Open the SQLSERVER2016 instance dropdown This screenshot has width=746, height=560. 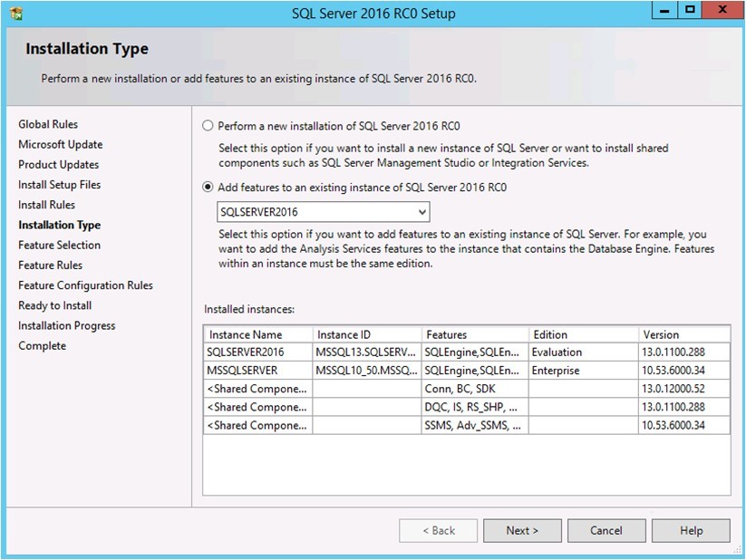point(324,212)
